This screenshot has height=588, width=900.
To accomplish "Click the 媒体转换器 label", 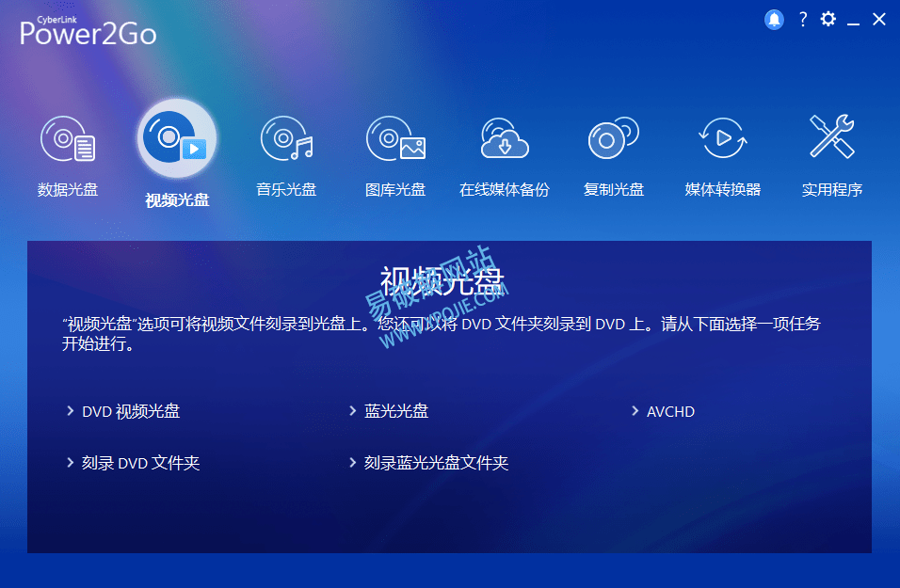I will 723,189.
